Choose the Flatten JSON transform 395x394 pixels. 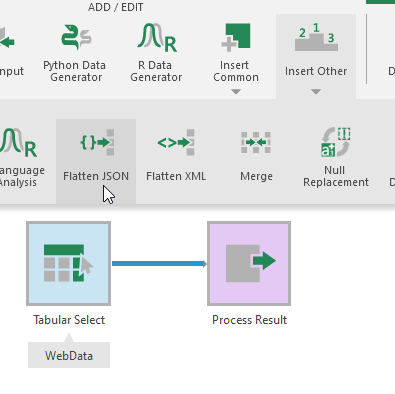tap(96, 161)
